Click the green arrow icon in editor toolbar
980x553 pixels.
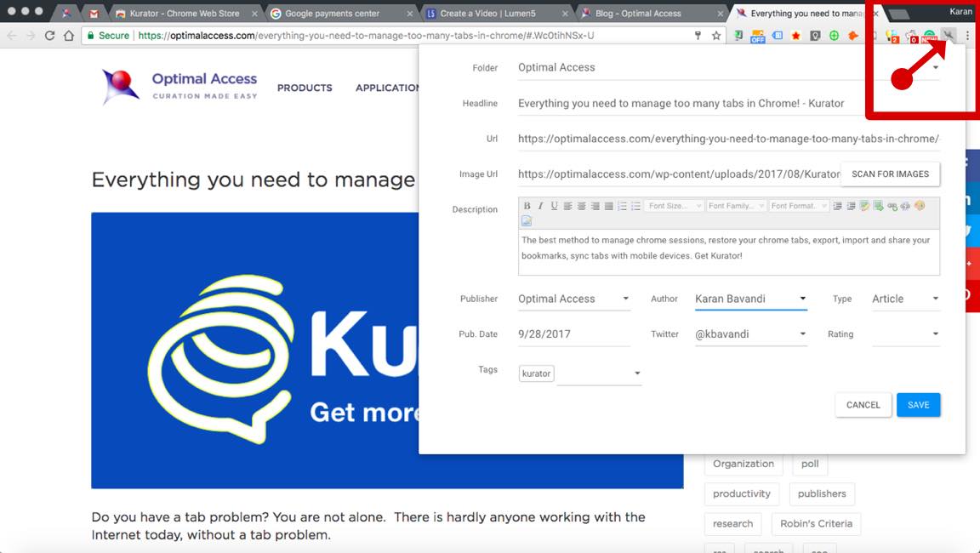point(878,206)
